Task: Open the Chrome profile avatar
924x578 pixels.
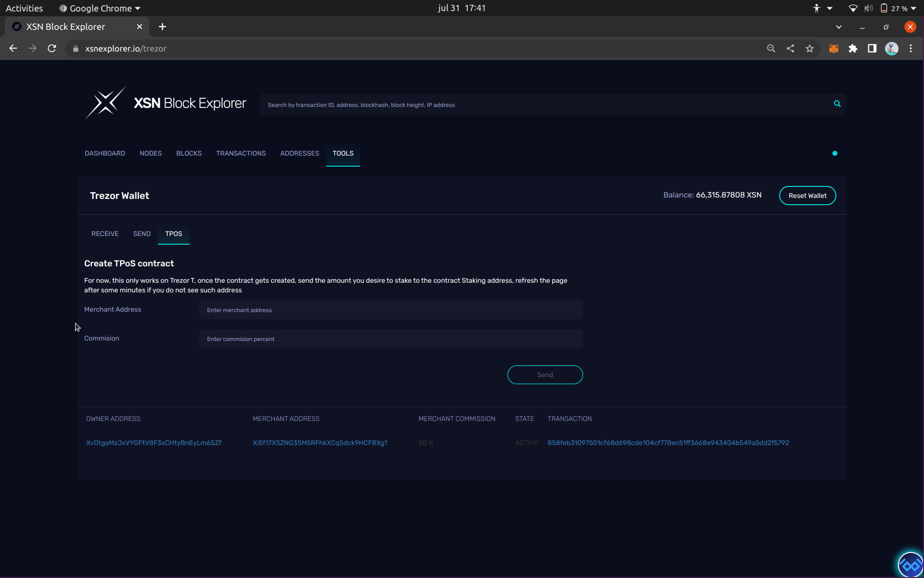Action: click(892, 49)
